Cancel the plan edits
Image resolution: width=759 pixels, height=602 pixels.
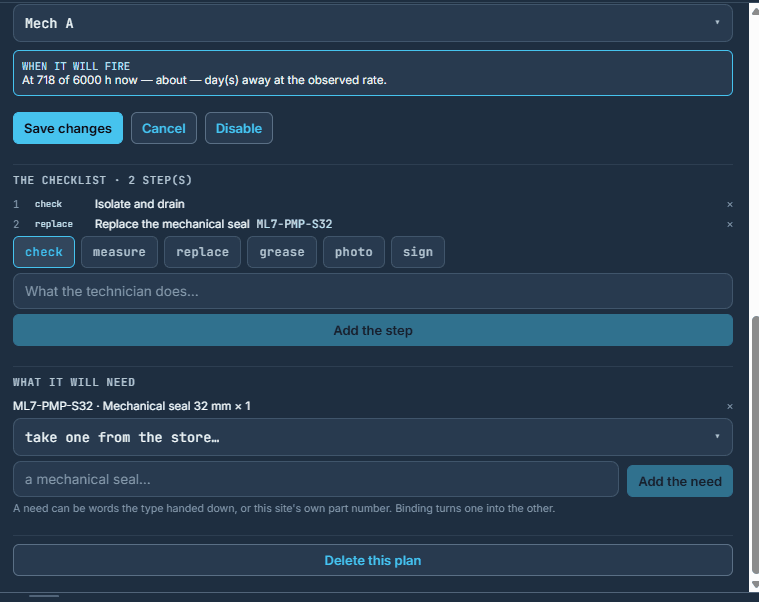(164, 128)
